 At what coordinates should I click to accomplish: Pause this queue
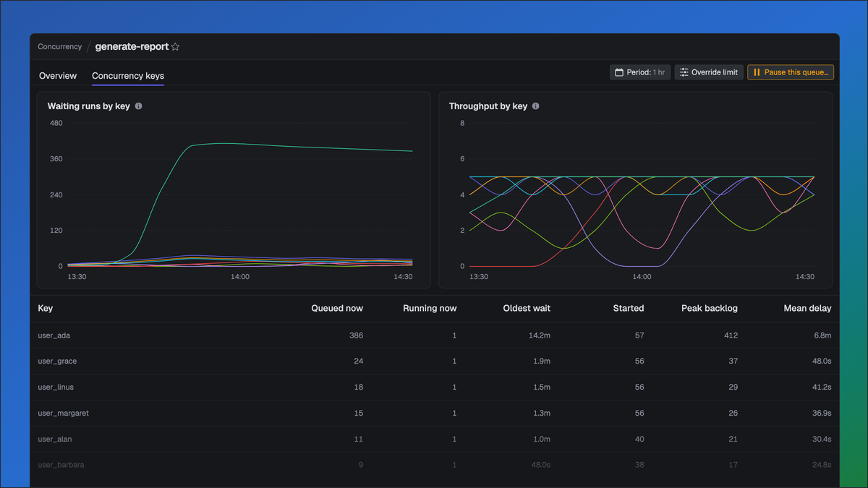tap(791, 72)
